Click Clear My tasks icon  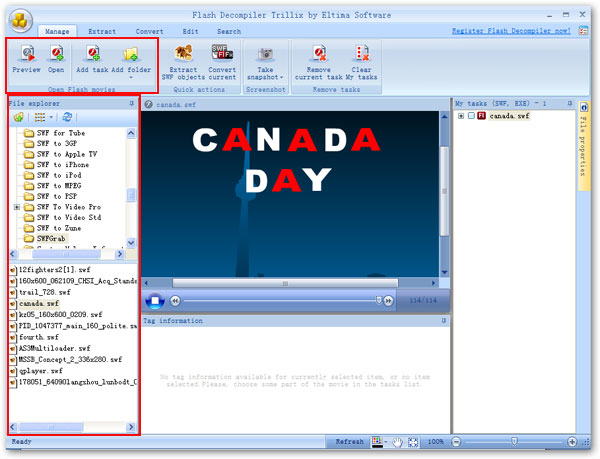pos(362,54)
